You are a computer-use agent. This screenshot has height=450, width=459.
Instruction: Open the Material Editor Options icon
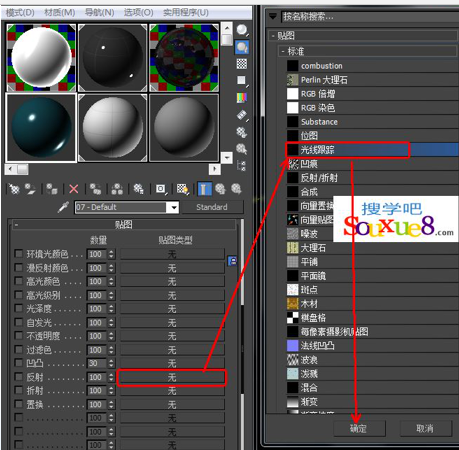coord(242,132)
